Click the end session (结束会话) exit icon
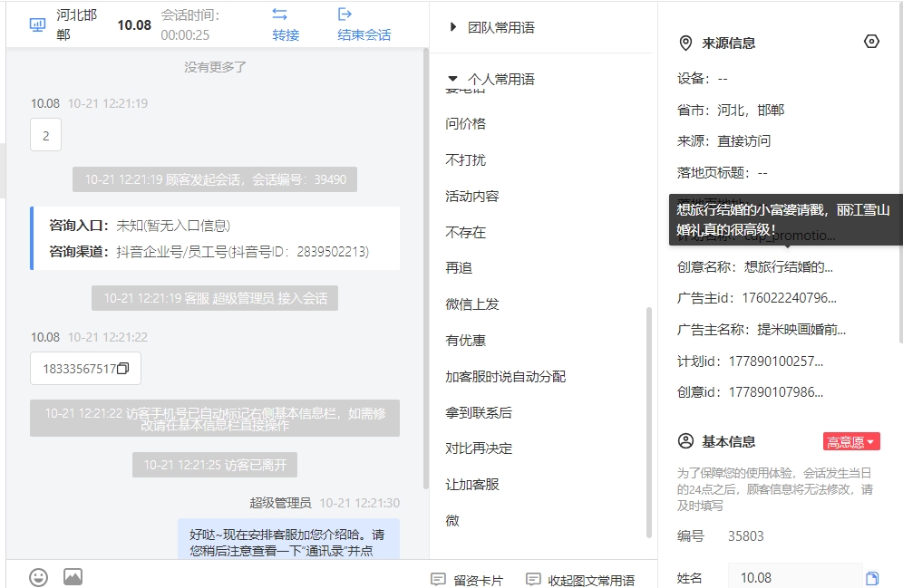 coord(345,14)
